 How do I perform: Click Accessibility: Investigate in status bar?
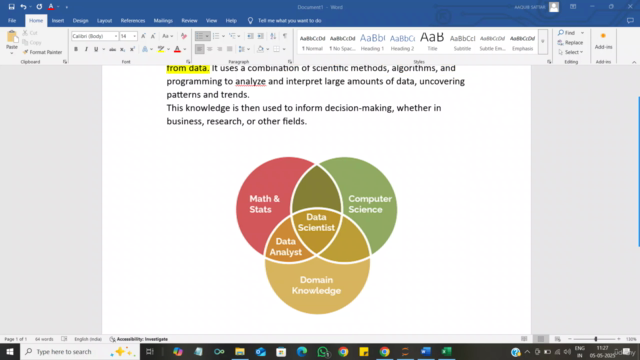coord(139,339)
